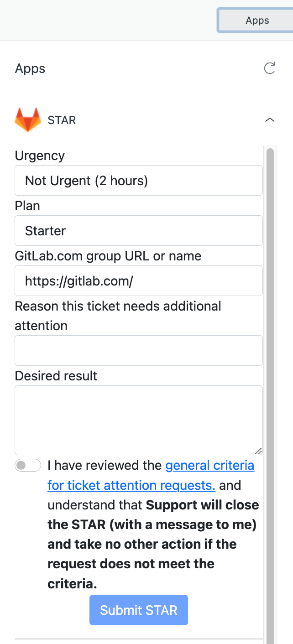The height and width of the screenshot is (644, 293).
Task: Refresh the Apps panel
Action: (x=270, y=68)
